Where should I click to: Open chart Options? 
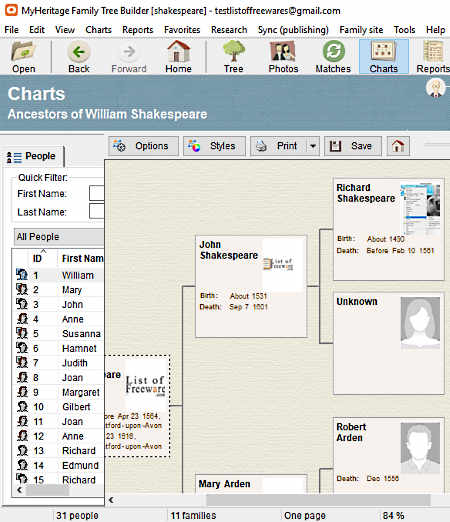coord(143,146)
